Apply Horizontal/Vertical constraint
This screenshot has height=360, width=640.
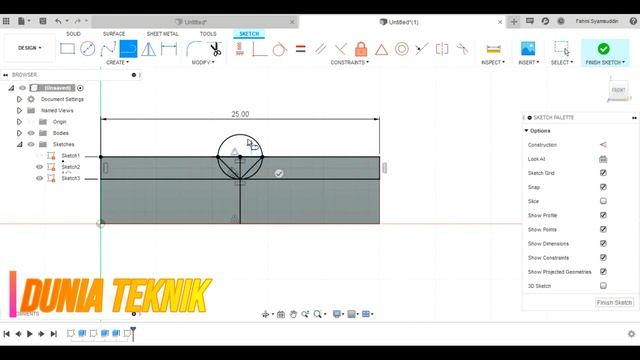(240, 49)
